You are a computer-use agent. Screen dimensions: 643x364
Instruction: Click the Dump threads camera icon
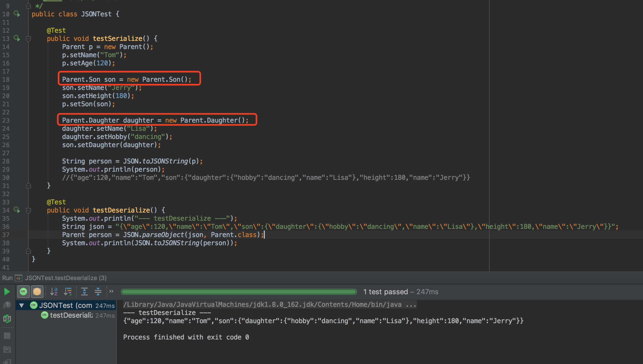pyautogui.click(x=7, y=349)
